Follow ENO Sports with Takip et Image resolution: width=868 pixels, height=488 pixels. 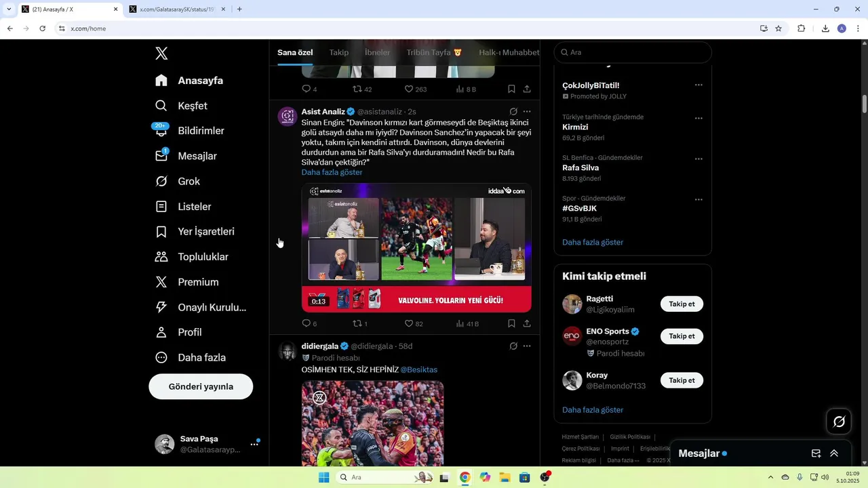682,336
